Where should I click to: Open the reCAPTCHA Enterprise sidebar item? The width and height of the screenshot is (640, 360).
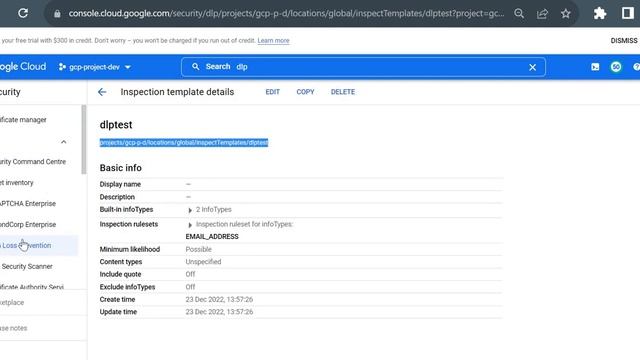coord(28,203)
